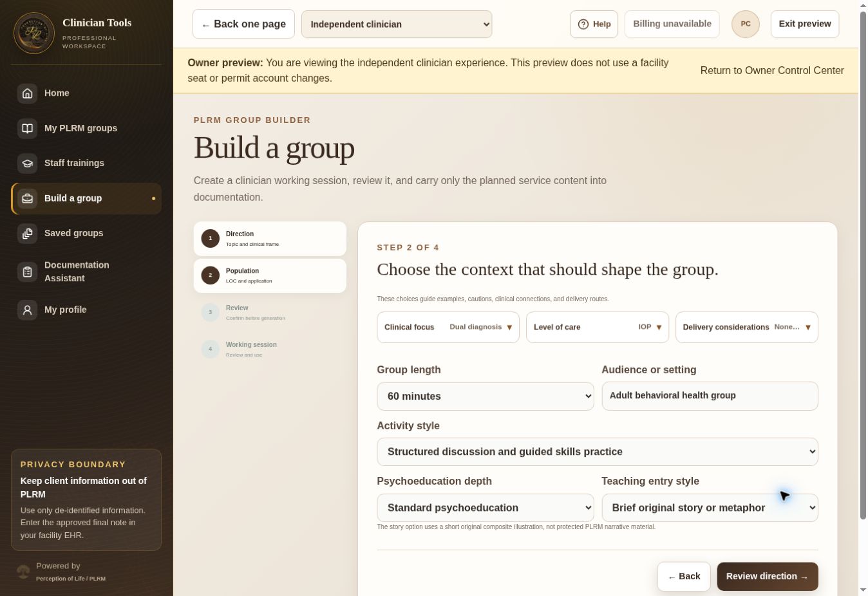Click the step 2 number circle
The height and width of the screenshot is (596, 868).
pos(210,275)
